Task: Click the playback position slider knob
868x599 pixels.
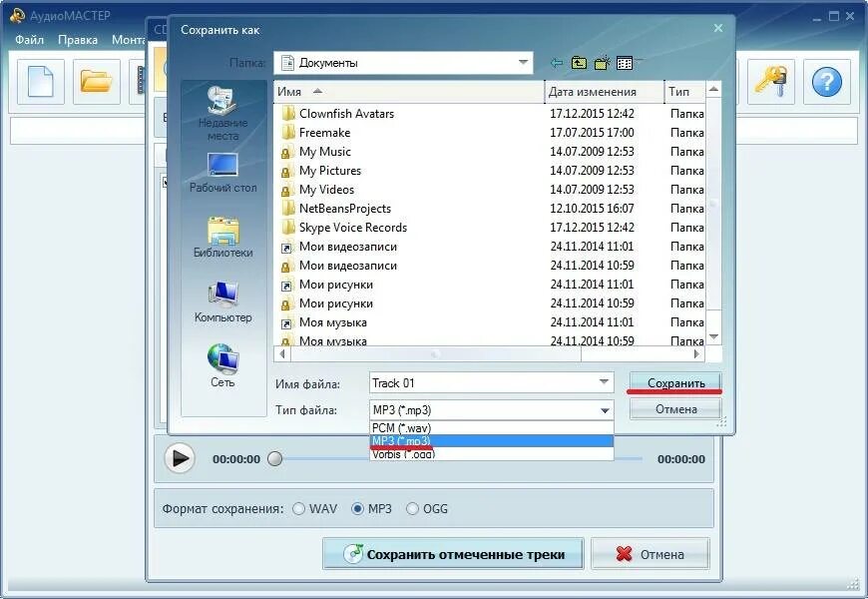Action: click(274, 459)
